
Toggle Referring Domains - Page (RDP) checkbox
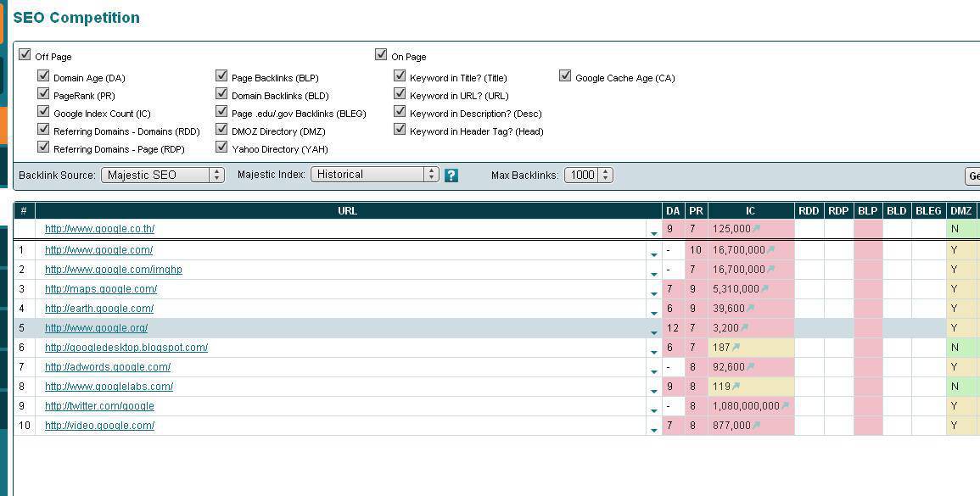pyautogui.click(x=43, y=147)
